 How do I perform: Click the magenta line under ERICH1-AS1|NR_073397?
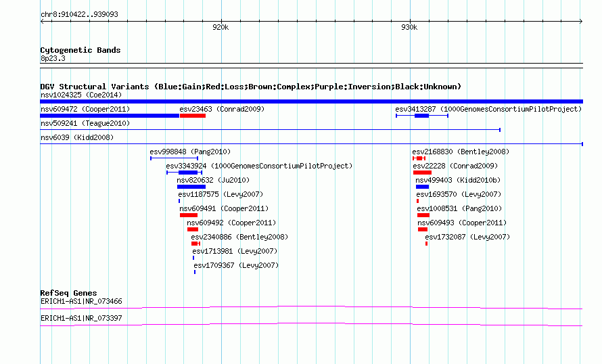click(311, 325)
